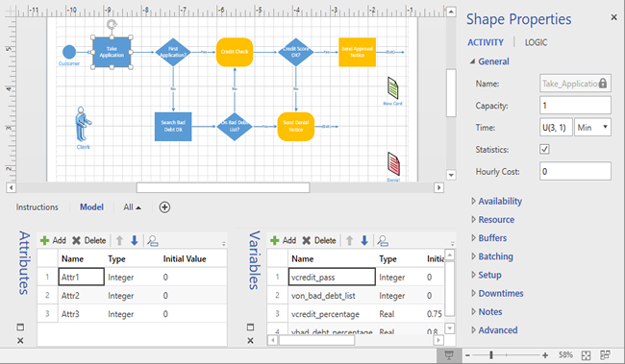This screenshot has height=364, width=625.
Task: Select the Credit Check activity shape
Action: pos(235,52)
